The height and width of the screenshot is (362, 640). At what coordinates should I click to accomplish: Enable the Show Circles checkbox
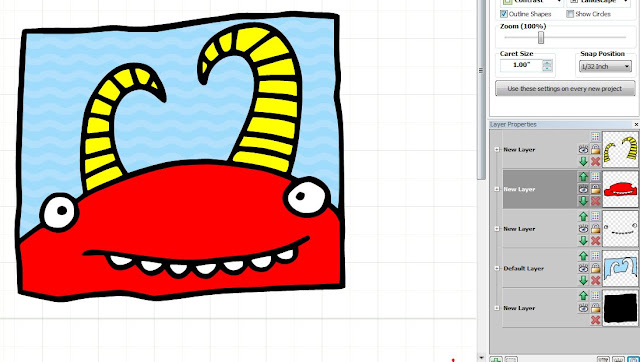tap(570, 14)
